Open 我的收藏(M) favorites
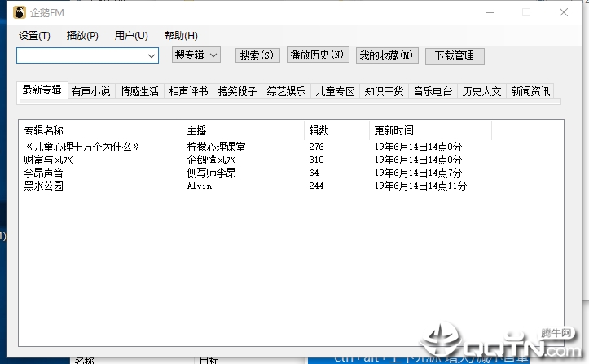 click(x=387, y=55)
